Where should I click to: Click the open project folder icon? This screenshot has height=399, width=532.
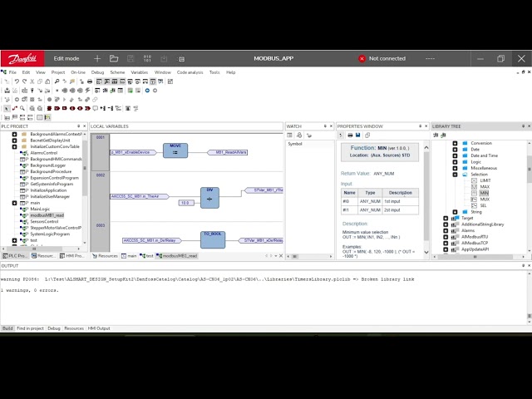click(114, 59)
